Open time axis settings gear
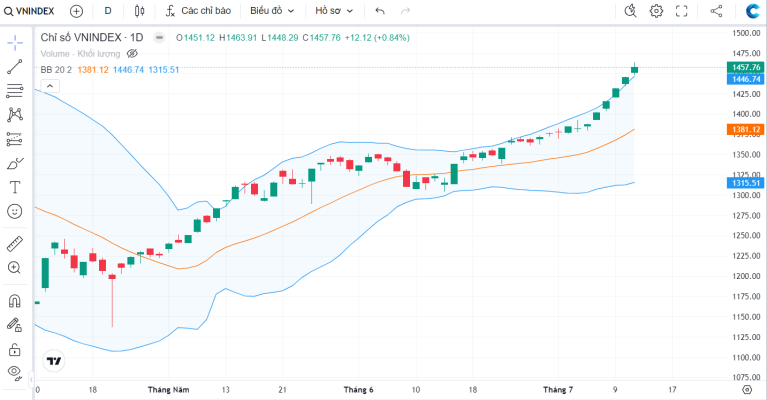This screenshot has width=767, height=400. point(746,390)
